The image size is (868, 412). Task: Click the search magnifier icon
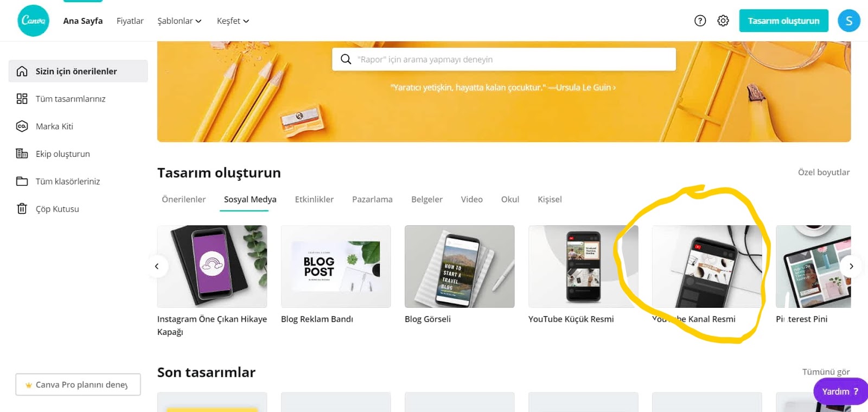click(346, 59)
